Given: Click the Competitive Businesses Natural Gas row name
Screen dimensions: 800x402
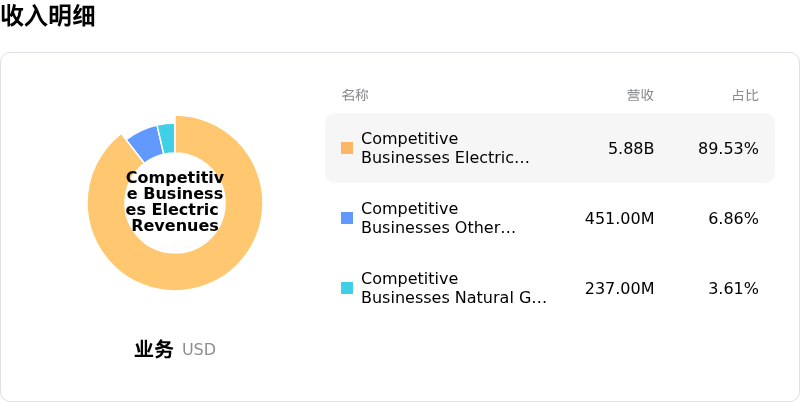Looking at the screenshot, I should 453,288.
